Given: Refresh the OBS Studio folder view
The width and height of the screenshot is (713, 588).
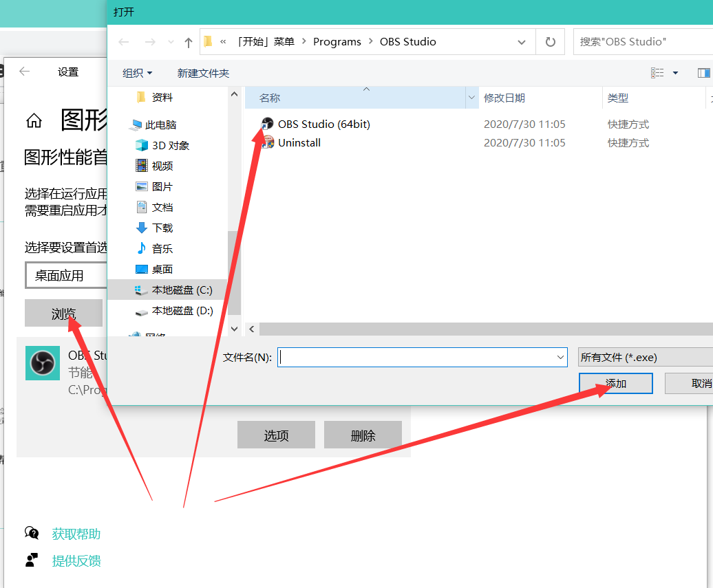Looking at the screenshot, I should tap(550, 42).
